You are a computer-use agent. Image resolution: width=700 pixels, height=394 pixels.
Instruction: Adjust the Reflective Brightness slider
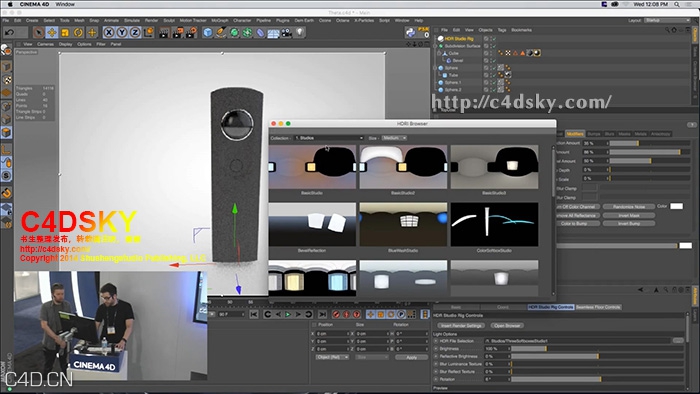pos(597,356)
